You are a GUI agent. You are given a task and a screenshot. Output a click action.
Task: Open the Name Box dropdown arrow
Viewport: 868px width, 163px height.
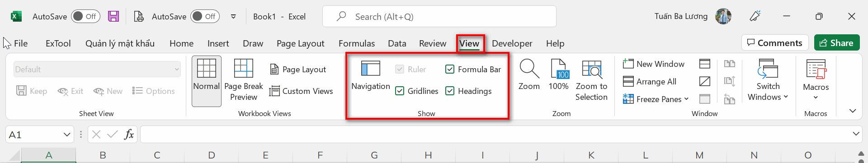pyautogui.click(x=67, y=135)
